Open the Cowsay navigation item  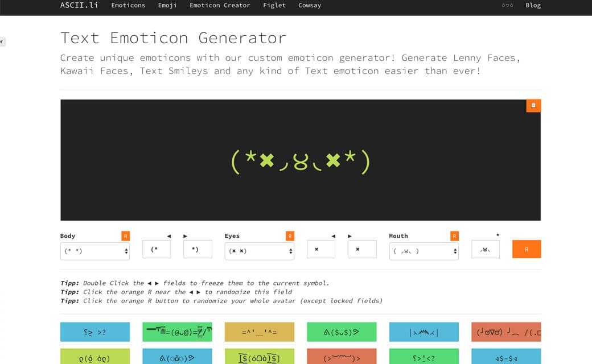pos(310,6)
